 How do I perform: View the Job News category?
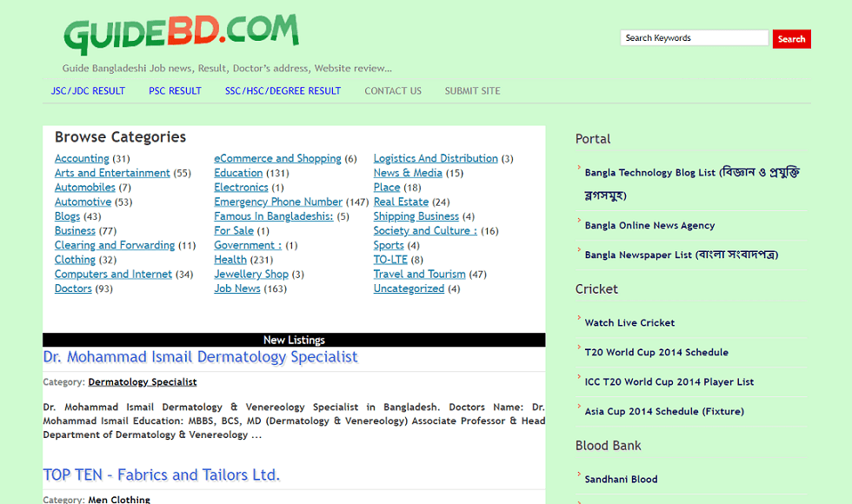pos(236,288)
